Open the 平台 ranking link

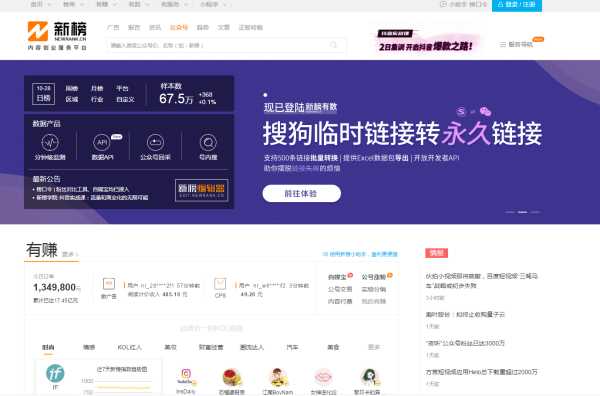click(x=122, y=88)
